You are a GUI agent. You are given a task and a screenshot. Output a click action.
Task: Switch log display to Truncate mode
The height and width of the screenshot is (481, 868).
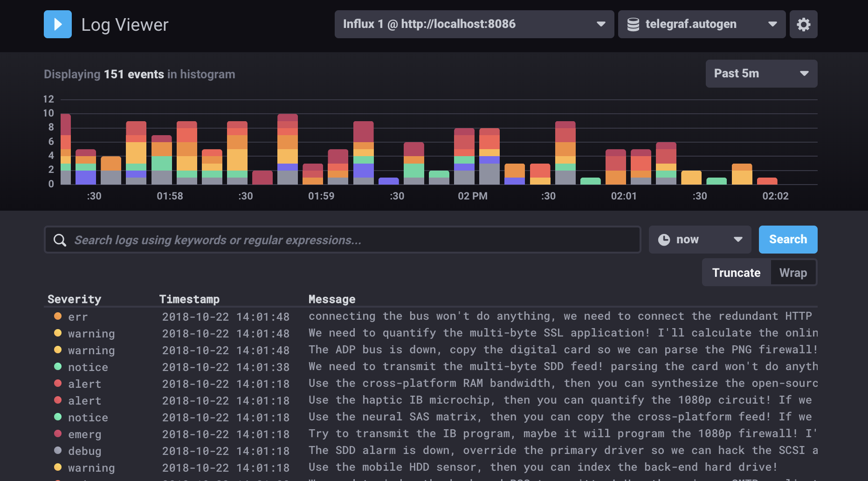click(736, 273)
